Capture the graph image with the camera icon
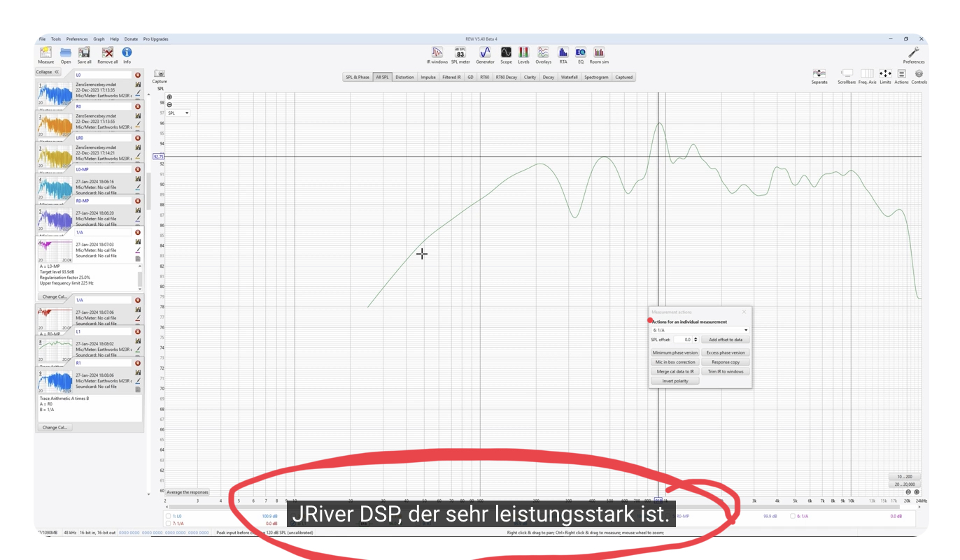The height and width of the screenshot is (560, 960). pyautogui.click(x=160, y=73)
